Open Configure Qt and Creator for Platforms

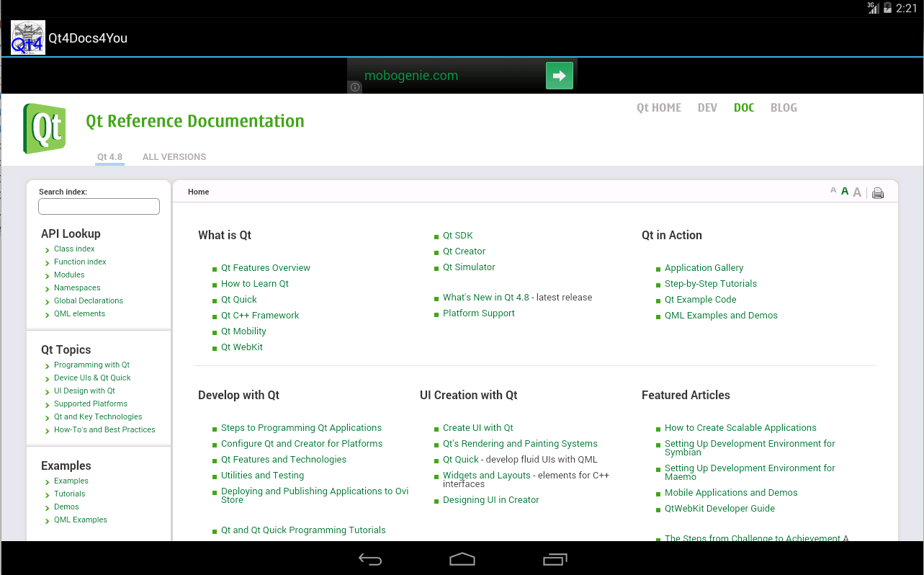(302, 443)
